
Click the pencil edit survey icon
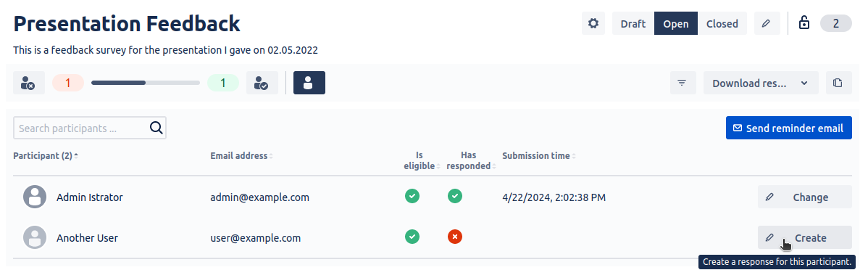tap(767, 23)
